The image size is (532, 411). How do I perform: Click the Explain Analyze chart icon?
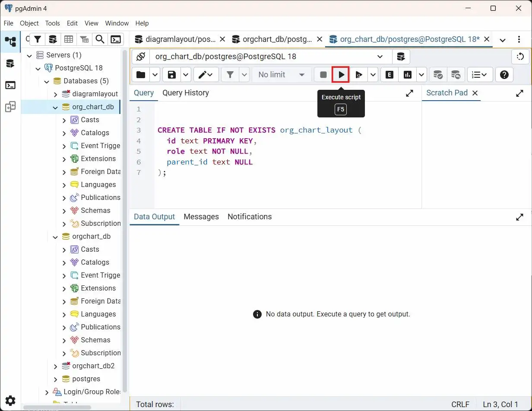click(x=407, y=75)
